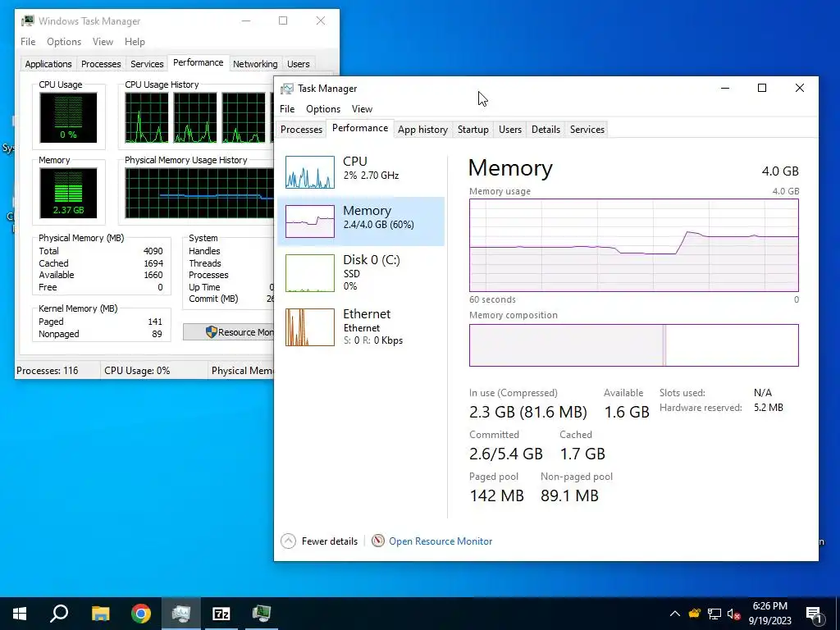
Task: Open taskbar Search magnifier
Action: pos(59,614)
